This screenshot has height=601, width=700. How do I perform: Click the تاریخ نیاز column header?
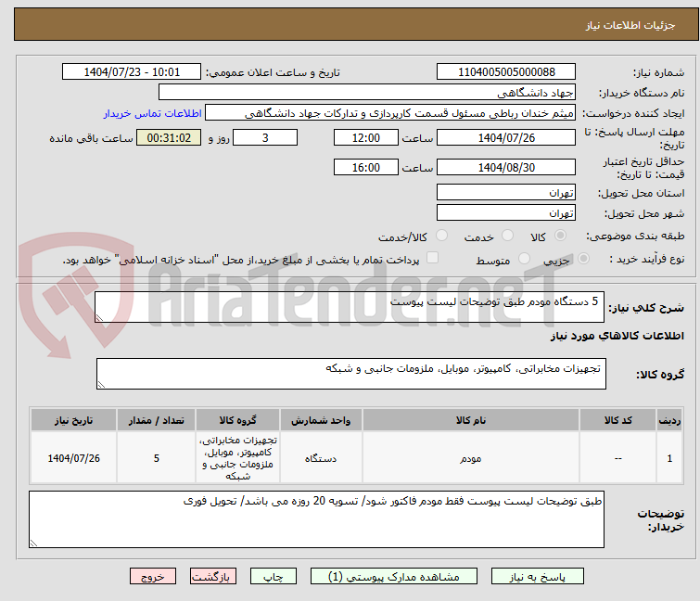[x=73, y=420]
